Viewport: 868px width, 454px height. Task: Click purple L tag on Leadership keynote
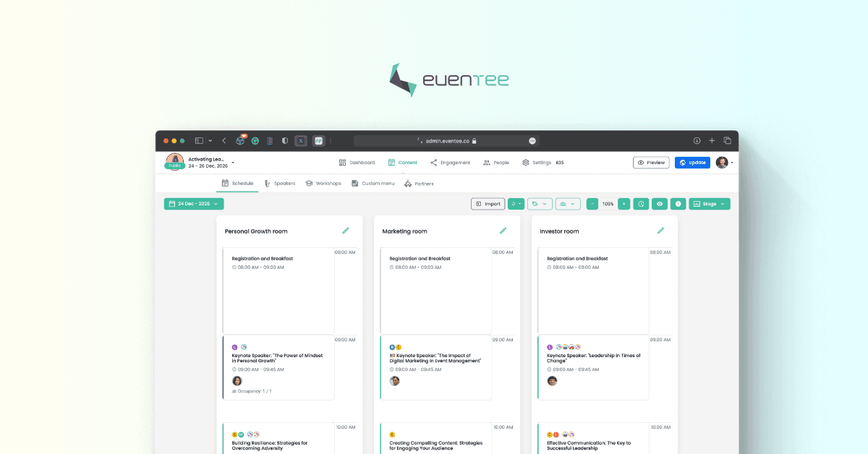click(x=550, y=347)
